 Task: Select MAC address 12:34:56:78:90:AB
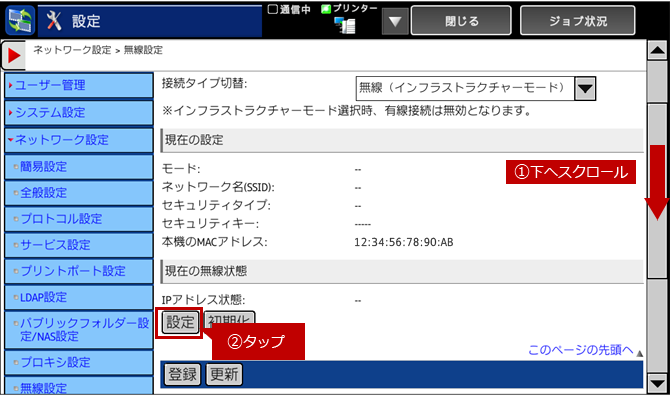[x=403, y=243]
